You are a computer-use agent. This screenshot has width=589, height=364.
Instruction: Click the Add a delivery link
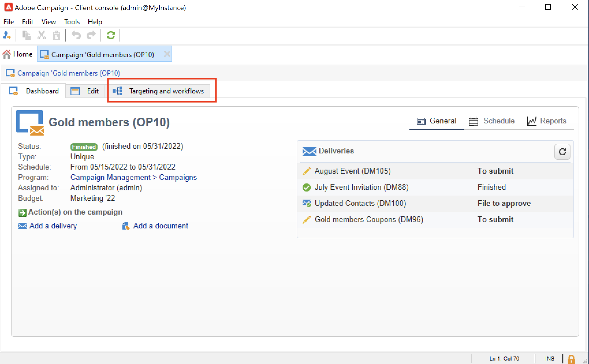(x=53, y=226)
